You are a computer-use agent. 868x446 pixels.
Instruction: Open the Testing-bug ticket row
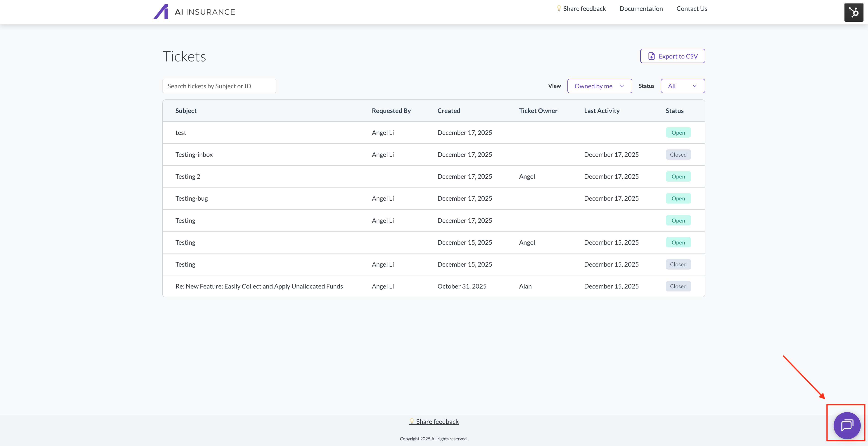point(191,198)
